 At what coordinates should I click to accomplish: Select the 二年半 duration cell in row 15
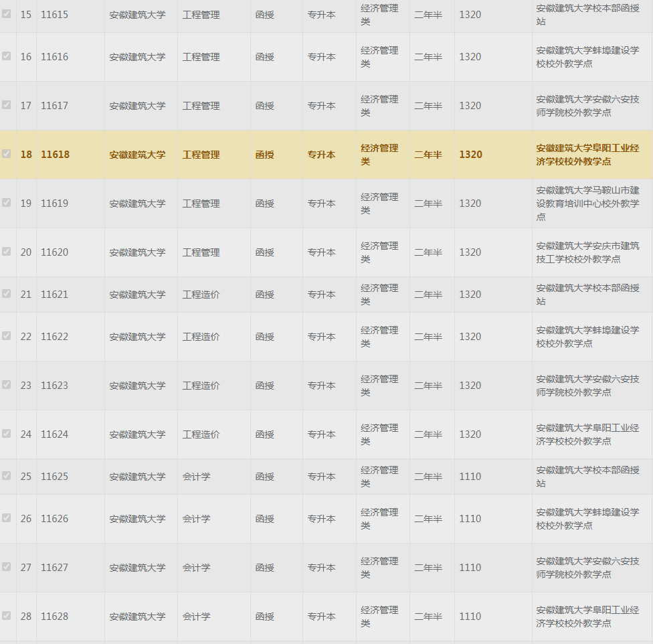[x=428, y=15]
